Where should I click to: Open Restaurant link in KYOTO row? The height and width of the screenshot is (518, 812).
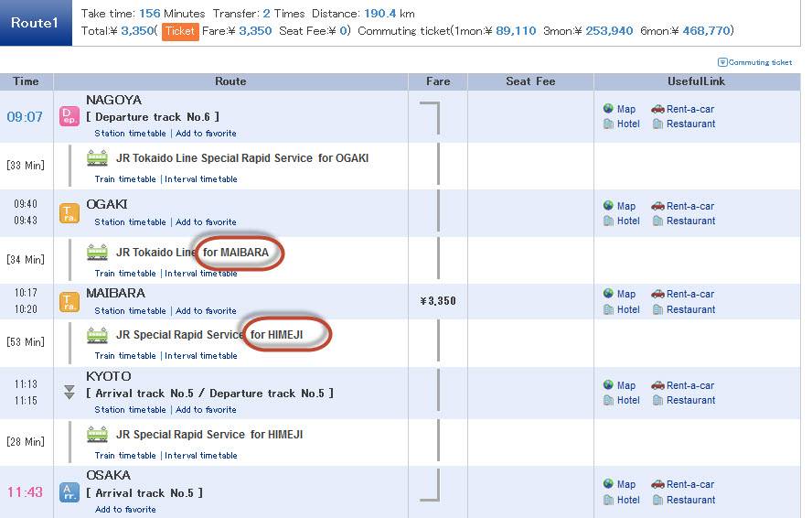click(690, 400)
